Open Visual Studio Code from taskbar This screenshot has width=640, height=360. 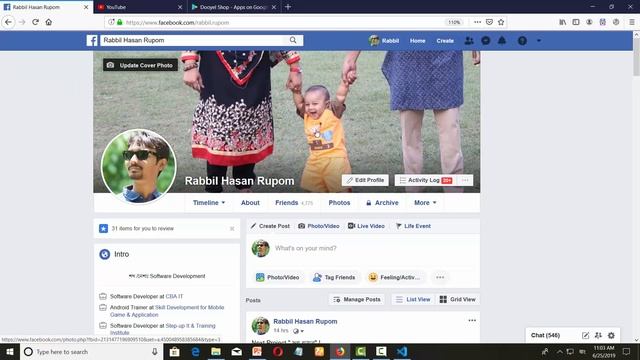click(402, 351)
